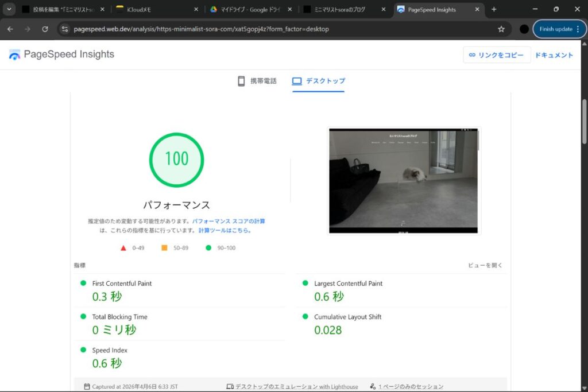Screen dimensions: 588x392
Task: Switch to the iCloudメモ browser tab
Action: (155, 9)
